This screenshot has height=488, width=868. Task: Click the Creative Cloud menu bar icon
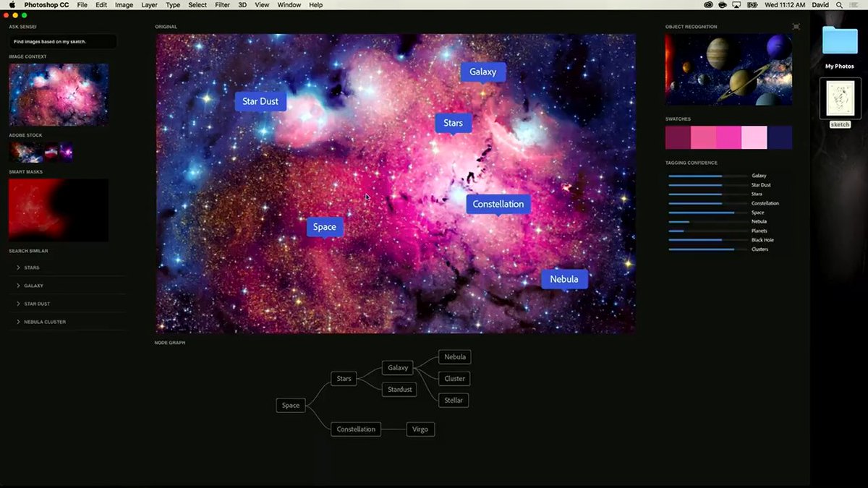click(707, 4)
